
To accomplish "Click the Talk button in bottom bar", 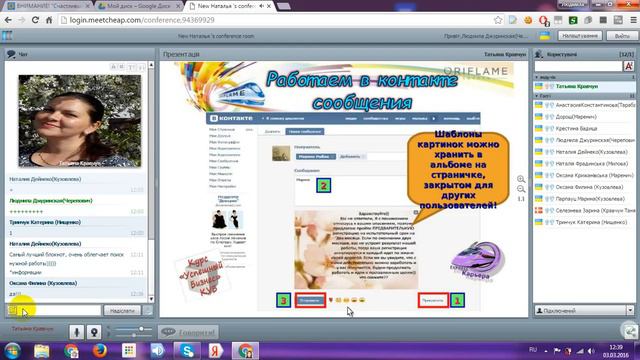I will point(188,332).
